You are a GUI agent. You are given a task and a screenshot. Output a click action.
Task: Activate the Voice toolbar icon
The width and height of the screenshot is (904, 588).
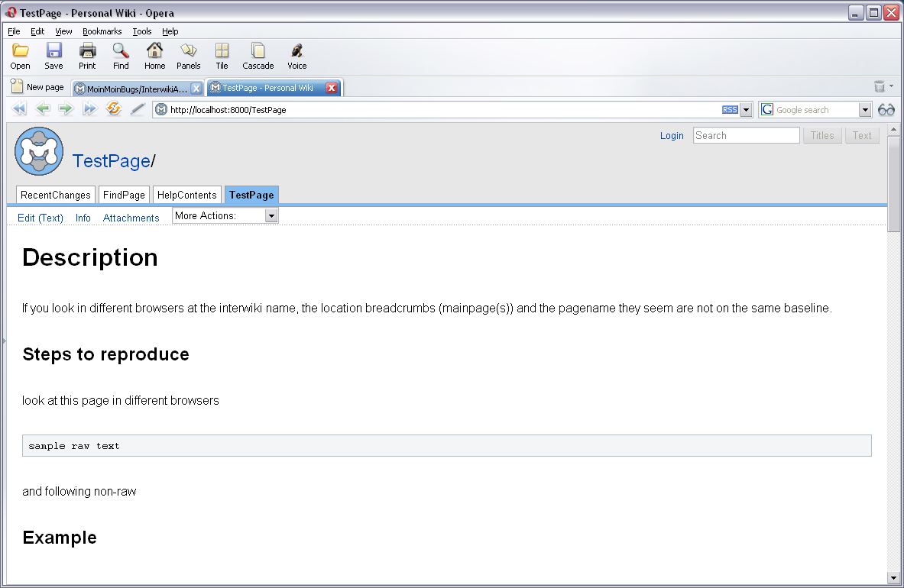(296, 51)
